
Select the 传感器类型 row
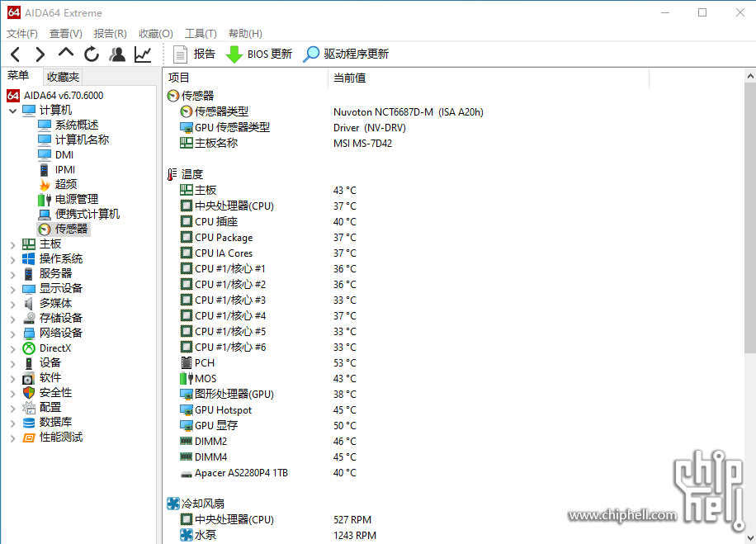pyautogui.click(x=331, y=112)
